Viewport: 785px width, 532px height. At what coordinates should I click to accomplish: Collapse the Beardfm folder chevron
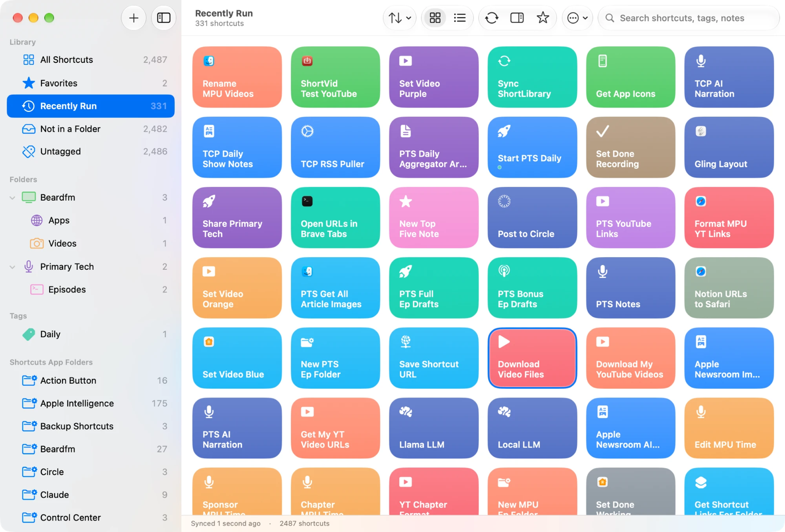(12, 198)
